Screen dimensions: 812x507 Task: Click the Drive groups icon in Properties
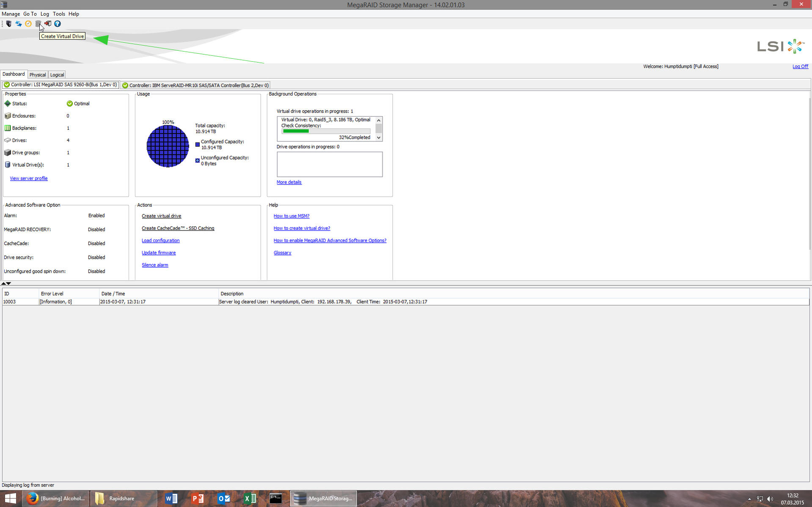click(x=8, y=153)
